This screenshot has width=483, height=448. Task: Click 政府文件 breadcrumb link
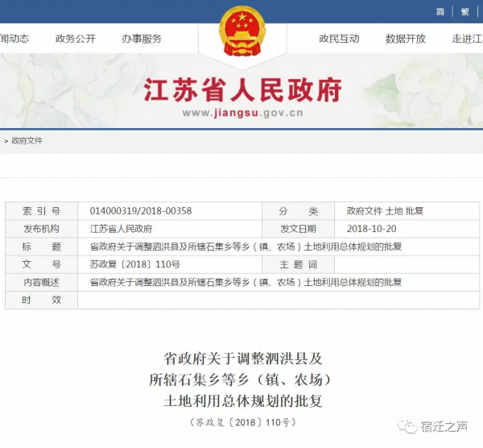tap(27, 140)
